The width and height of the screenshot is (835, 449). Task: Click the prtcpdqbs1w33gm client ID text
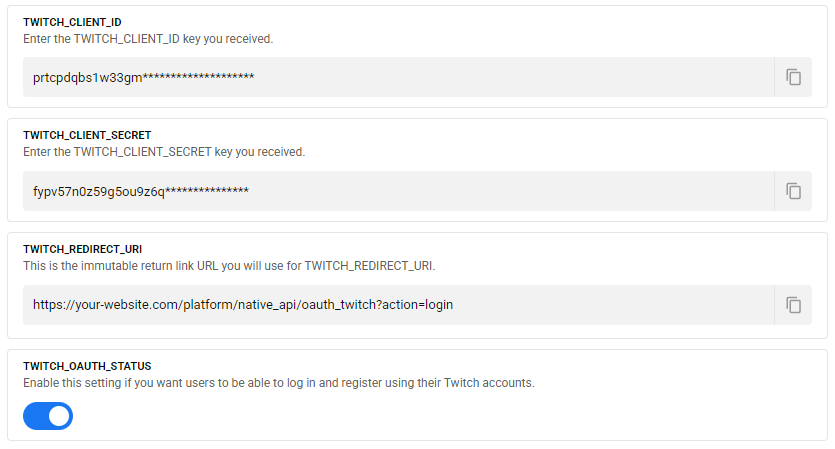(88, 77)
